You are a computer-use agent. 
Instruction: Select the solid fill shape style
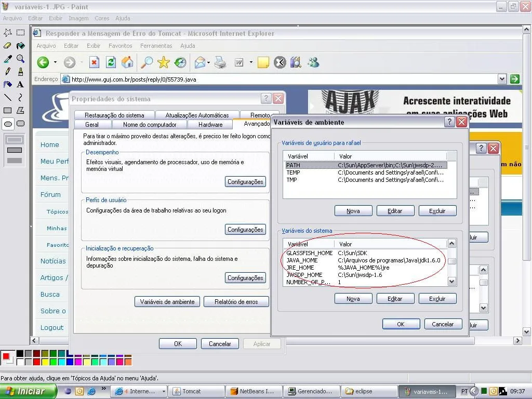15,161
